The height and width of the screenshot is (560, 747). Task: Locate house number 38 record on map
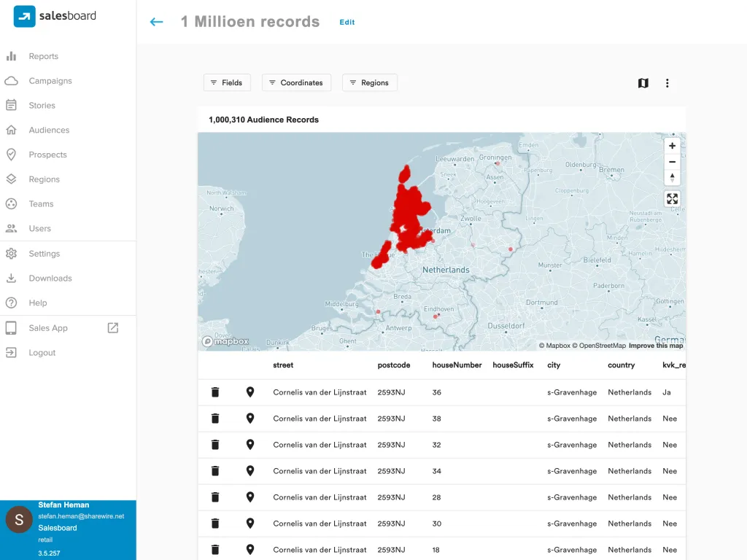(250, 419)
